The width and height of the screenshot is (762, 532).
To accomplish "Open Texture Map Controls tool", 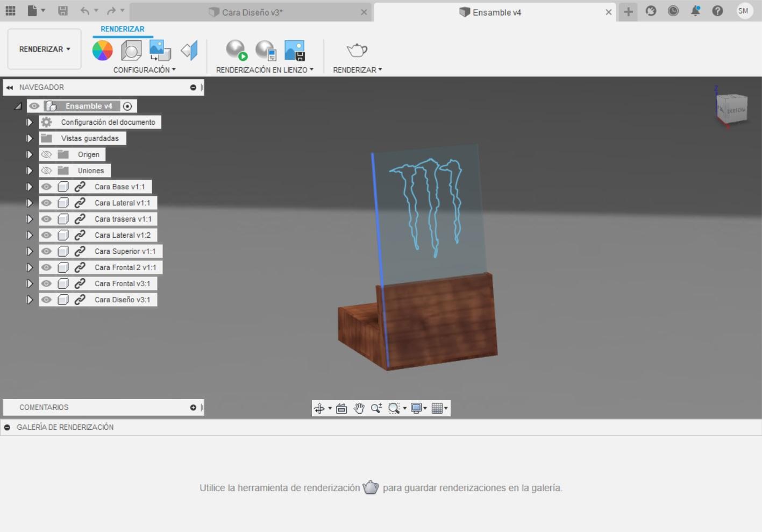I will (189, 50).
